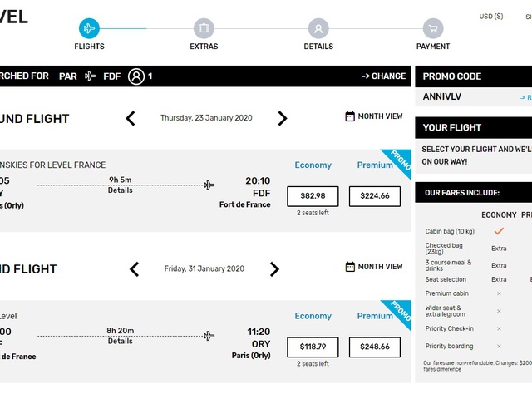Choose Premium fare $248.66 return flight

(375, 347)
